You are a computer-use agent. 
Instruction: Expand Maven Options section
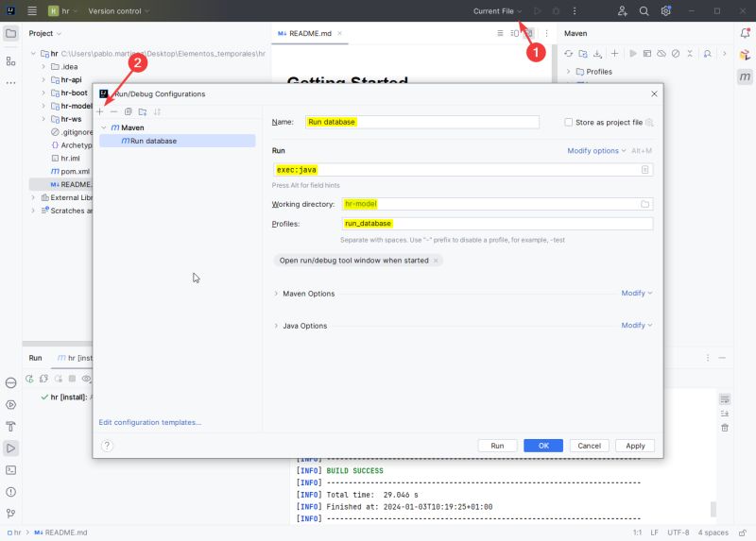(276, 294)
